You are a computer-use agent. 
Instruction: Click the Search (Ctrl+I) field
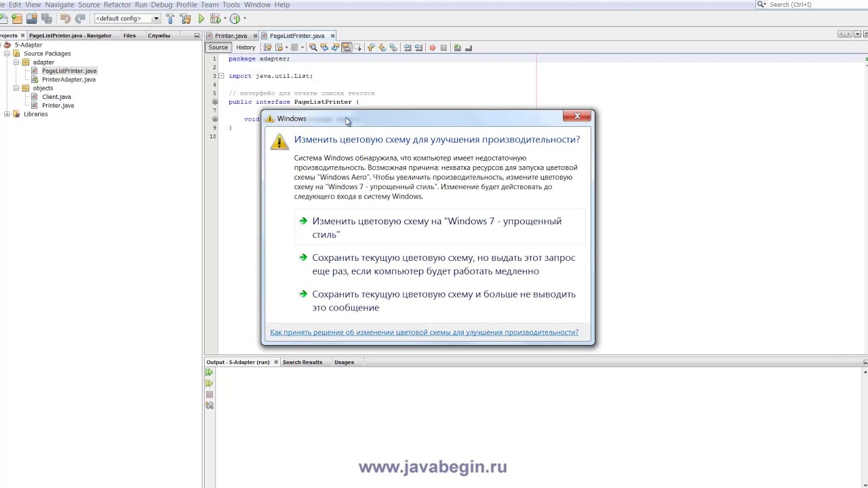[x=817, y=5]
